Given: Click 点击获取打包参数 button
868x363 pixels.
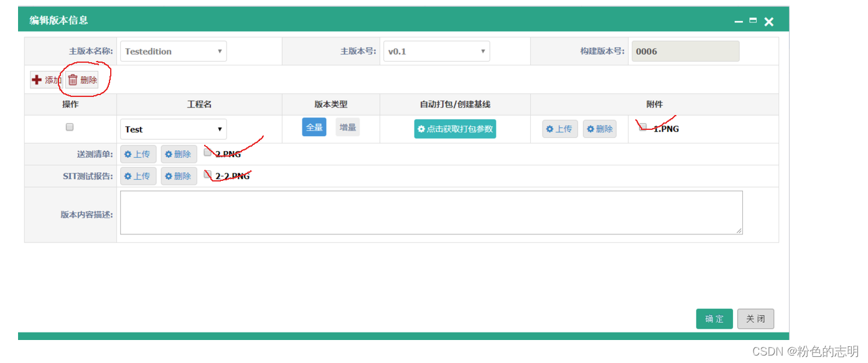Looking at the screenshot, I should (x=455, y=129).
